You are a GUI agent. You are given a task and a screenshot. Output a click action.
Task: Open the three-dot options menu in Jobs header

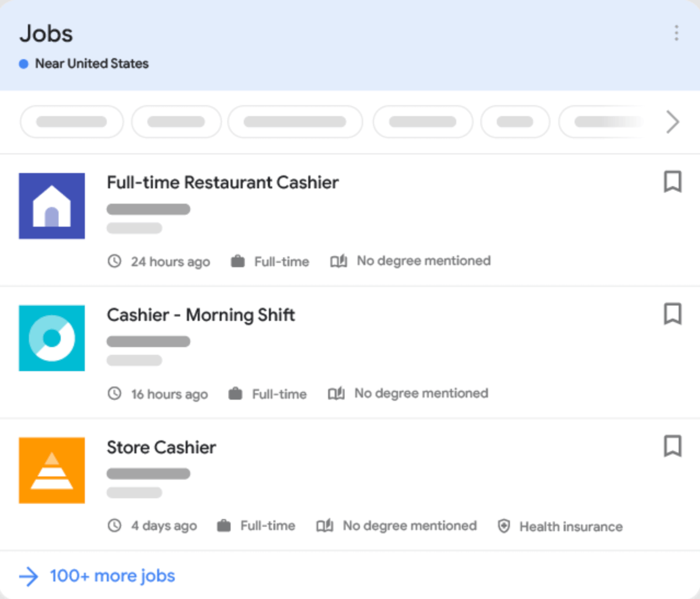pos(676,33)
